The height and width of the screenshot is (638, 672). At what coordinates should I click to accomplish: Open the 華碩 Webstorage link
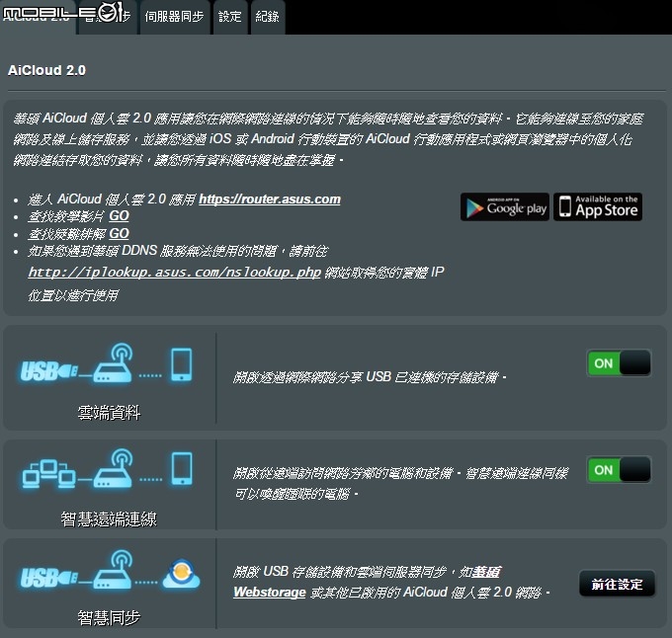pyautogui.click(x=270, y=593)
